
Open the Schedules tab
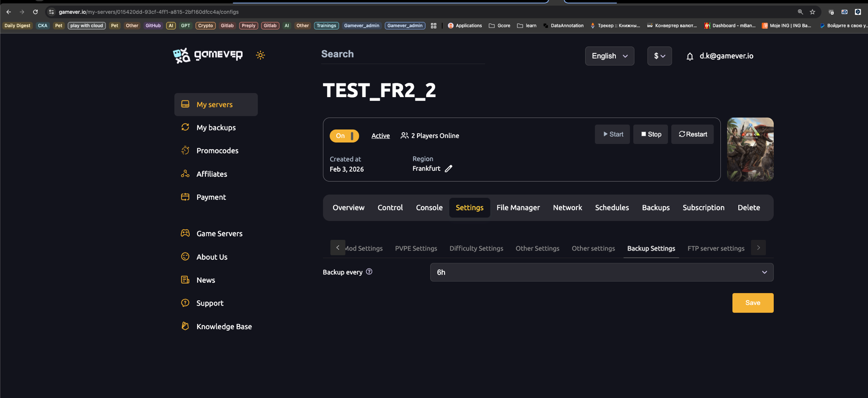(612, 208)
